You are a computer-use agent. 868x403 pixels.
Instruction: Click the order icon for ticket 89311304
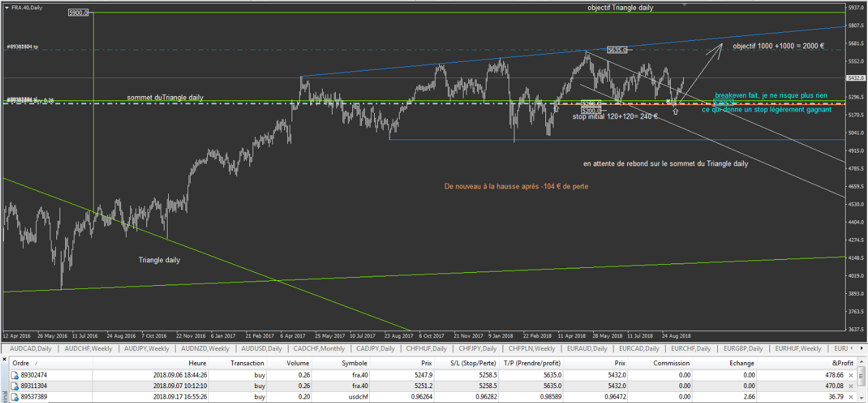click(x=15, y=386)
